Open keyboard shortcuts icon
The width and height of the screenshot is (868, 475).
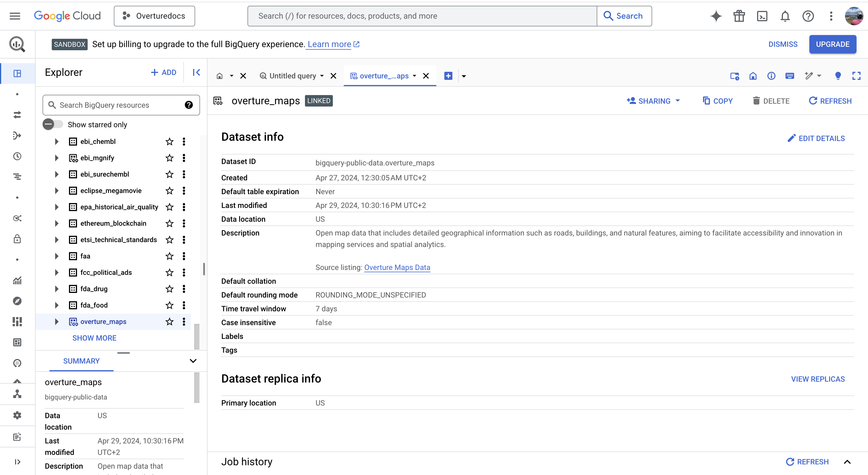[790, 76]
